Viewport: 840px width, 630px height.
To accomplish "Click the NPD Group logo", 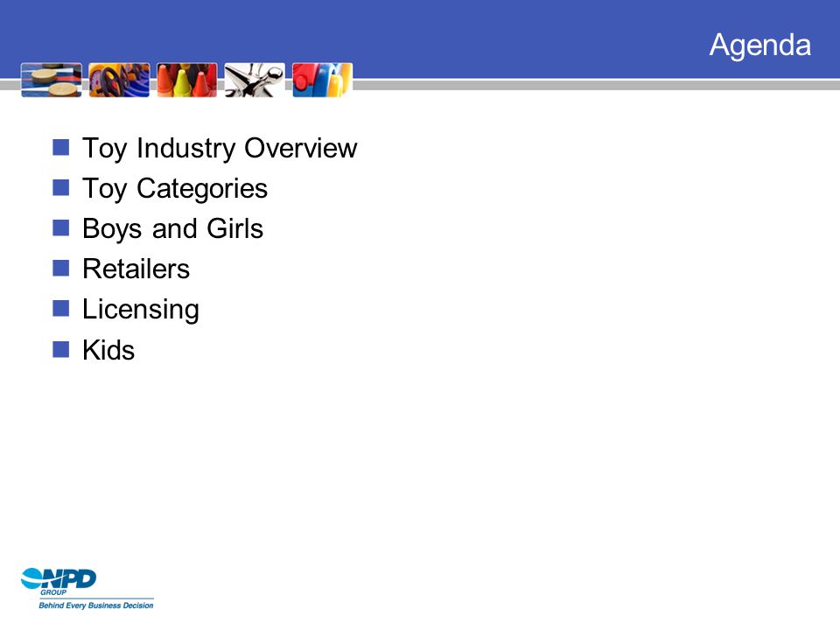I will point(59,581).
